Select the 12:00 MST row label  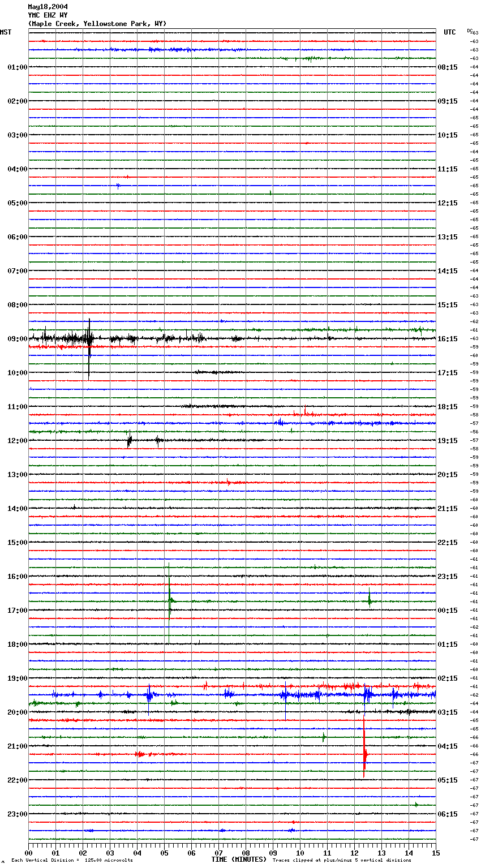[x=18, y=441]
